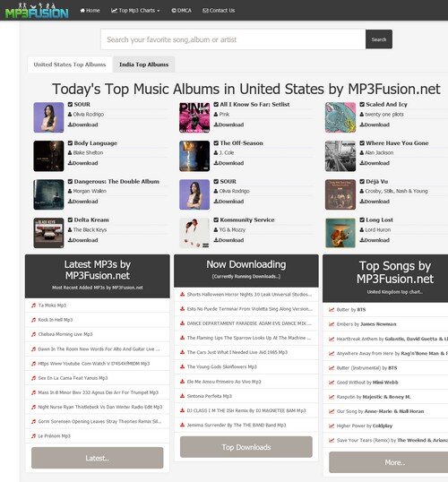
Task: Open Esto No Puede Terminar download entry
Action: pyautogui.click(x=250, y=309)
